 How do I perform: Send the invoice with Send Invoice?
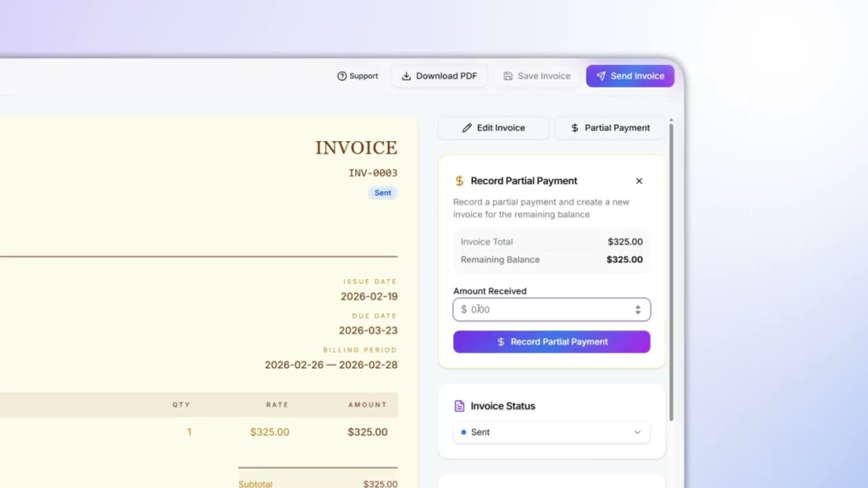[630, 76]
